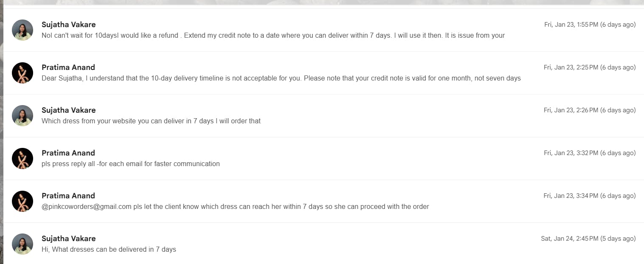This screenshot has height=264, width=644.
Task: Click the "Sat, Jan 24, 2:45 PM" timestamp
Action: pos(588,239)
